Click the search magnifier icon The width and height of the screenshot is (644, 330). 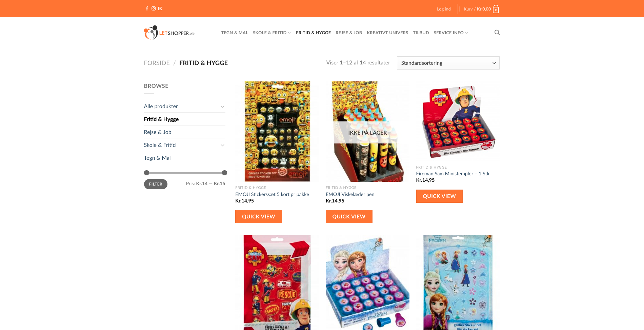tap(497, 33)
